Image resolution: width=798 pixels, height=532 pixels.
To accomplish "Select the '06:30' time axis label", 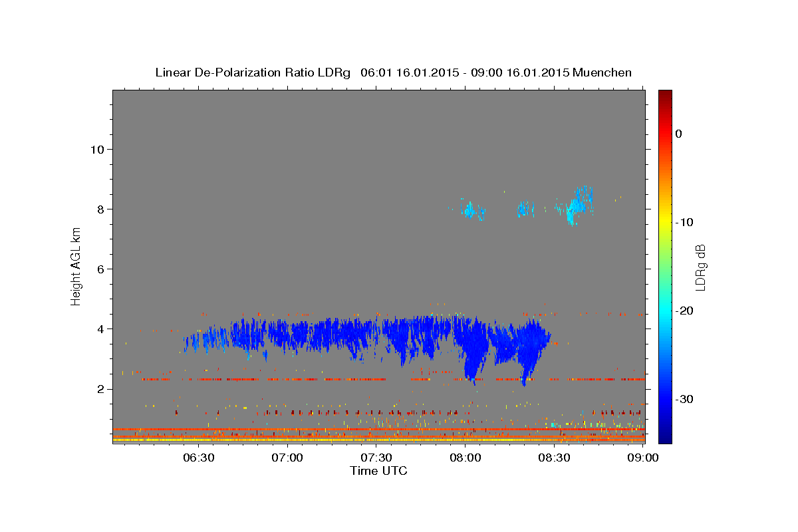I will click(198, 458).
